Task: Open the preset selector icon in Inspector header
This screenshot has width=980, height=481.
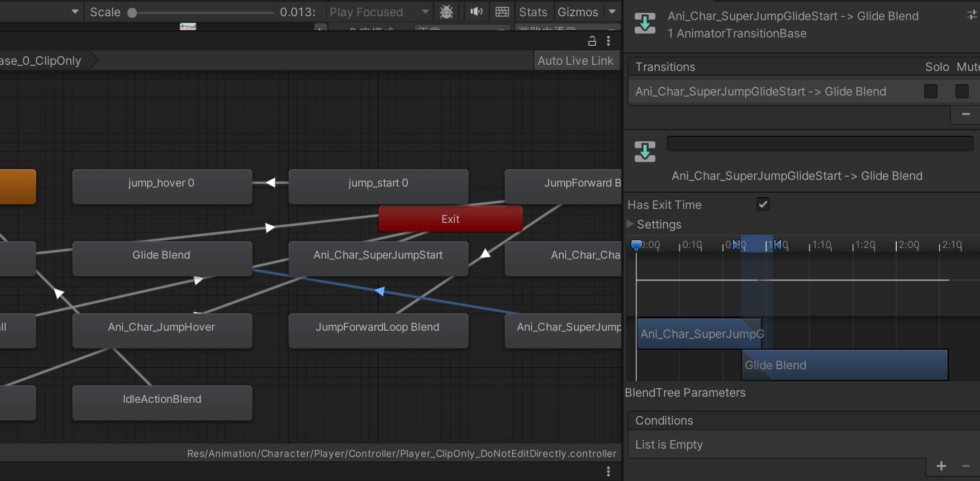Action: tap(972, 16)
